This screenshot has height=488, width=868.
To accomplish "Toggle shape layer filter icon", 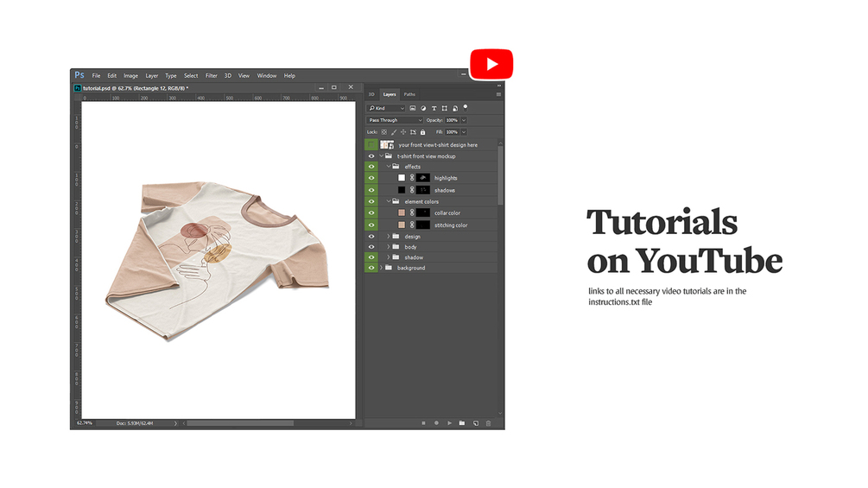I will coord(445,108).
